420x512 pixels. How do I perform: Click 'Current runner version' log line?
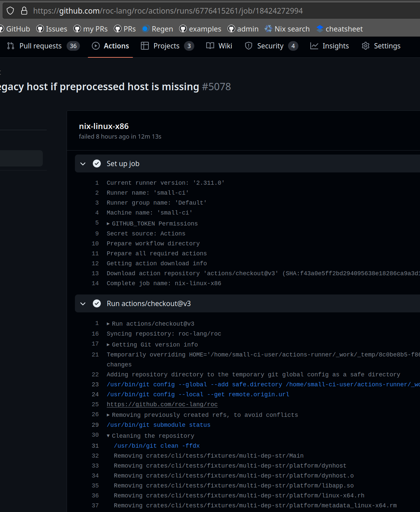165,183
